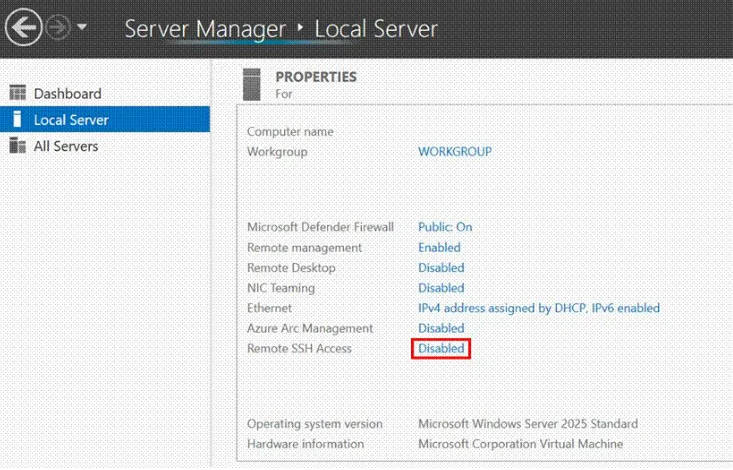Image resolution: width=733 pixels, height=470 pixels.
Task: Click the Remote SSH Access label
Action: point(299,348)
